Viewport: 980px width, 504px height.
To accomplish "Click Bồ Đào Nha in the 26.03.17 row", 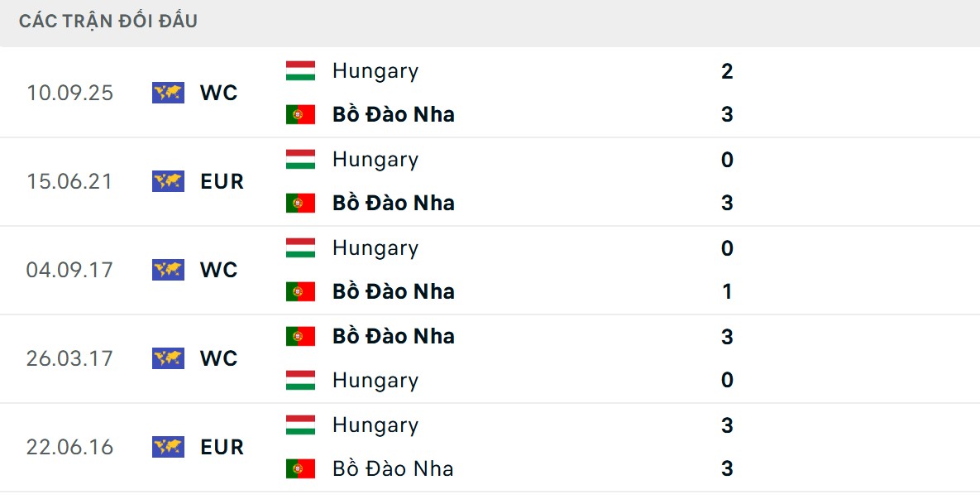I will (x=393, y=336).
